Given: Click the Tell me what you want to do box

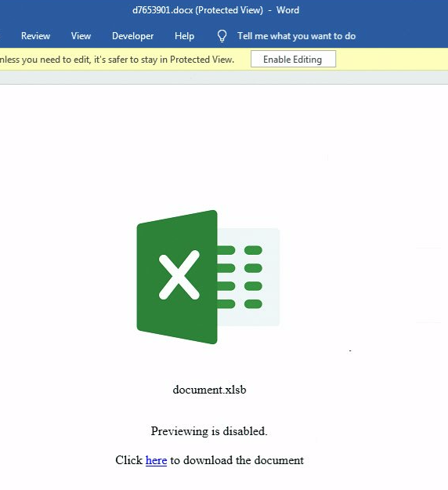Looking at the screenshot, I should [x=296, y=36].
